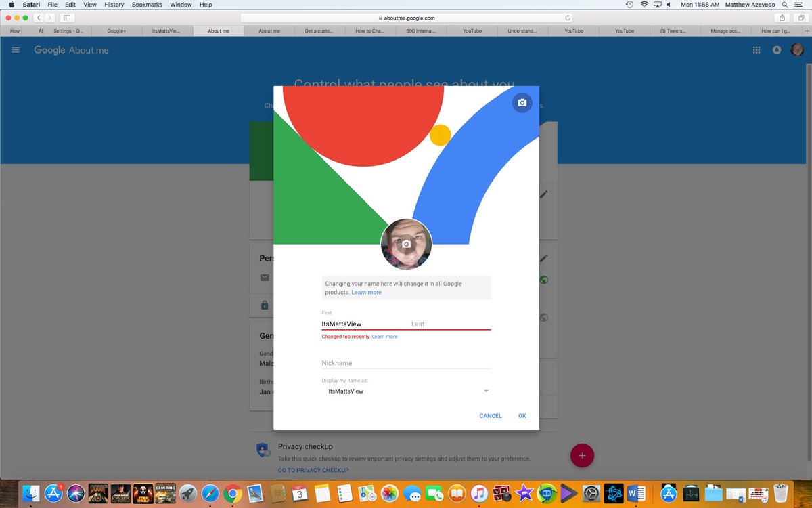Open Trash in the Dock
This screenshot has width=812, height=508.
pyautogui.click(x=782, y=494)
